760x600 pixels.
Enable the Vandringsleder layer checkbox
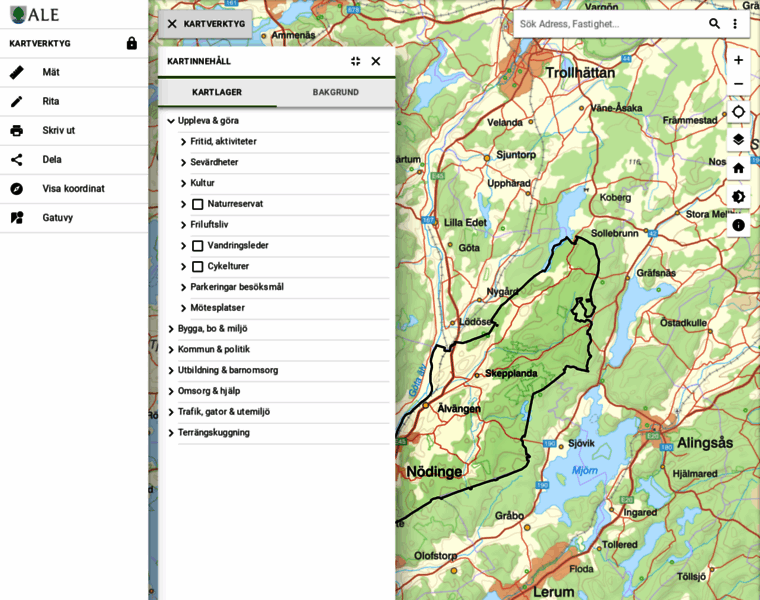pyautogui.click(x=198, y=246)
